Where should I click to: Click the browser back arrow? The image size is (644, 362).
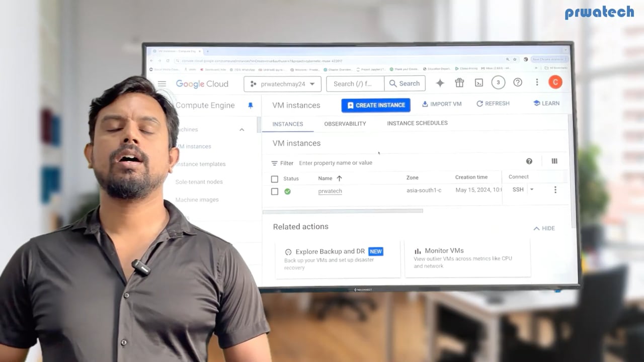[152, 61]
